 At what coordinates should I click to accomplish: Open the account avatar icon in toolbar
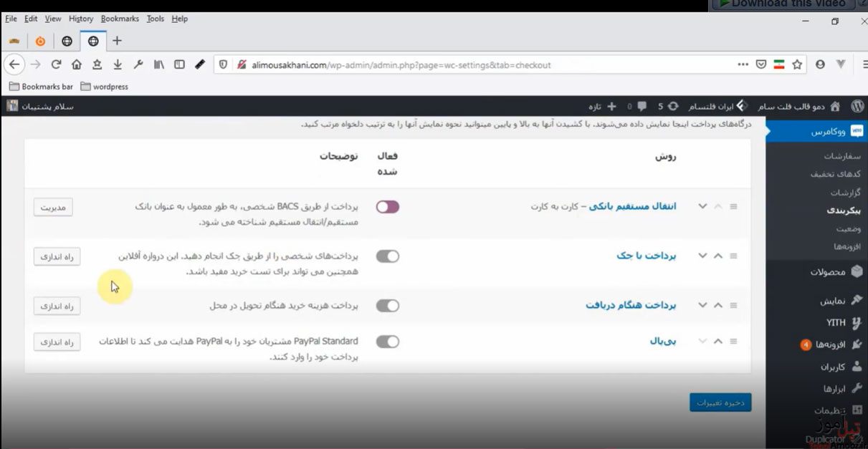(x=820, y=64)
